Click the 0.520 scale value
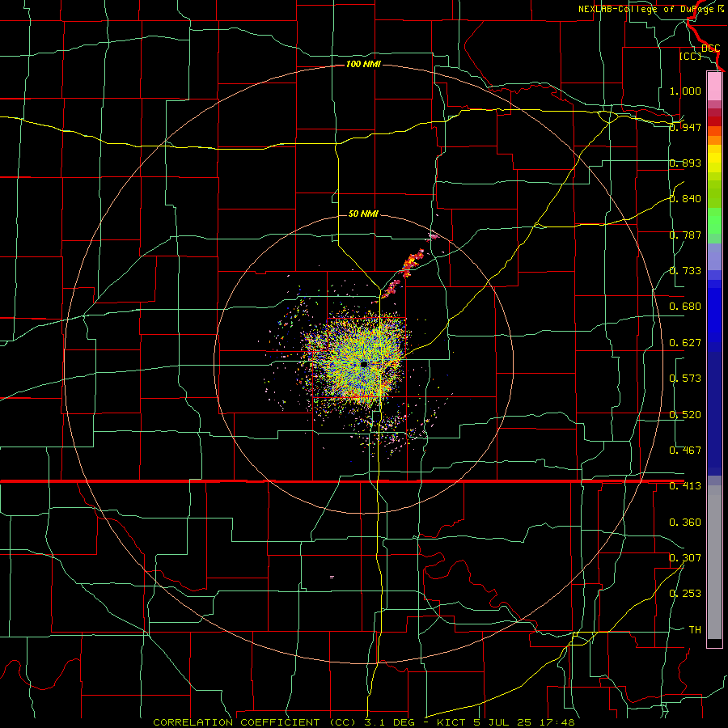Image resolution: width=728 pixels, height=728 pixels. (x=685, y=415)
